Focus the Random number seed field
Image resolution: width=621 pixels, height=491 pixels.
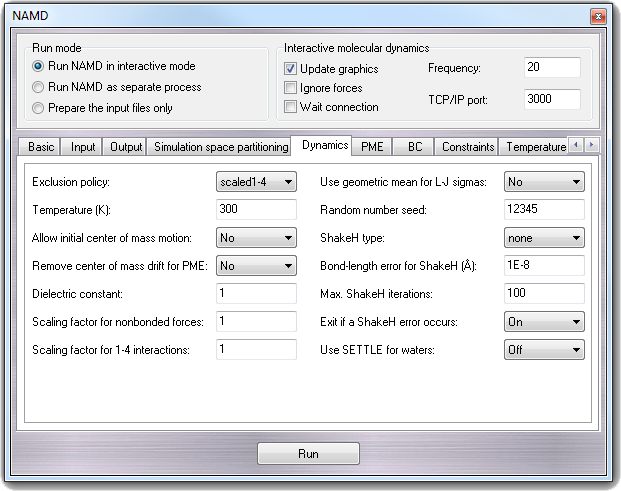544,210
